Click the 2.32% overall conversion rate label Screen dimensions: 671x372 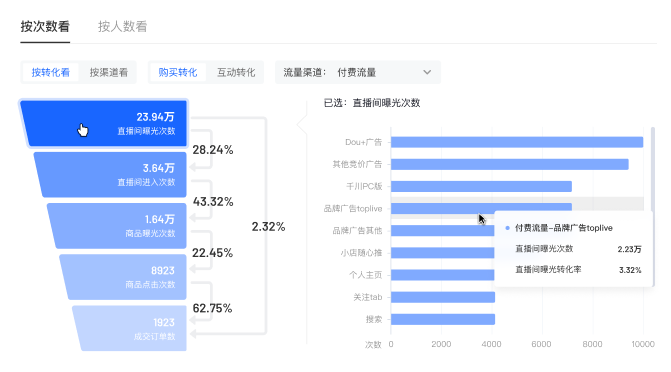268,226
